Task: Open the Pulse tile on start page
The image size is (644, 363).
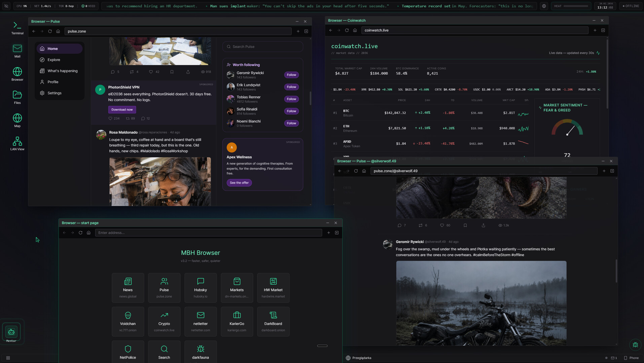Action: pyautogui.click(x=164, y=288)
